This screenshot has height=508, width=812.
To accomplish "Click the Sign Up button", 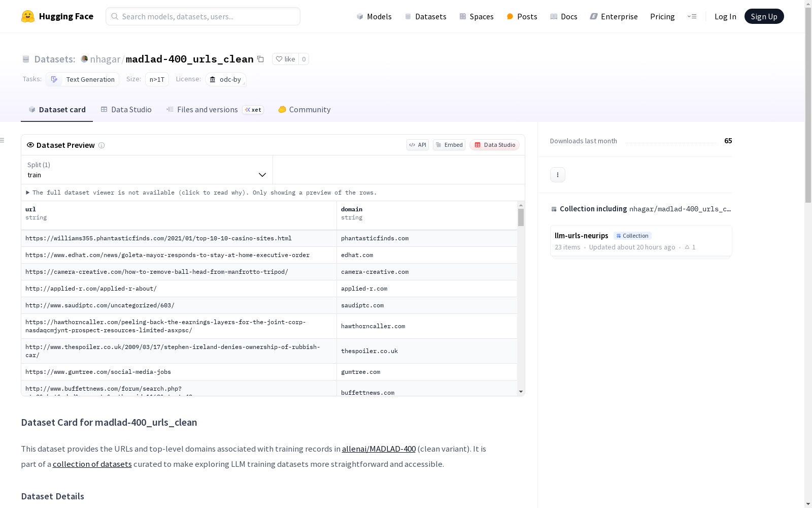I will [764, 16].
